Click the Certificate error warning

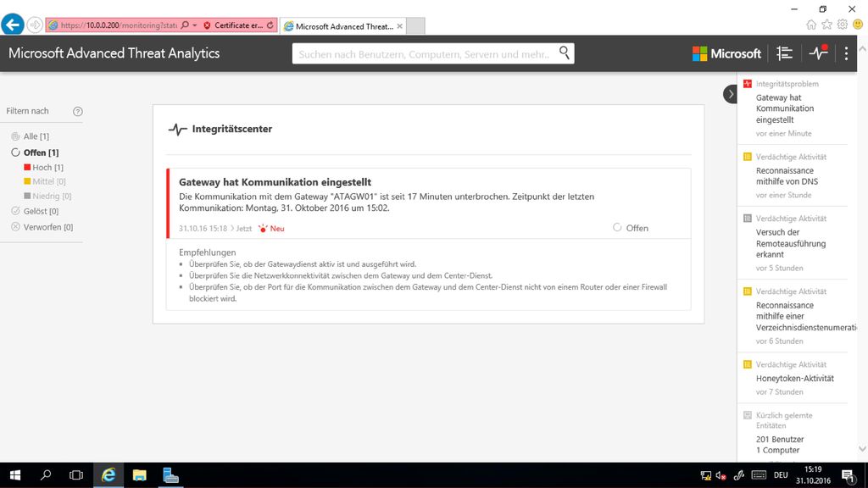(233, 25)
